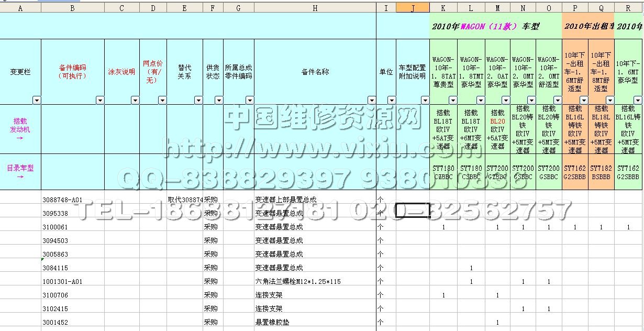This screenshot has height=331, width=644.
Task: Select column H header
Action: 315,8
